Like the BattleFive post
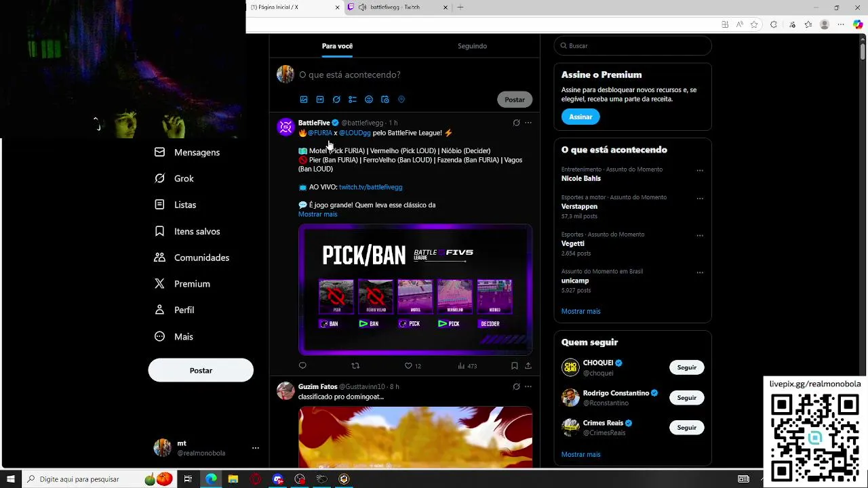Screen dimensions: 868x488 412,366
